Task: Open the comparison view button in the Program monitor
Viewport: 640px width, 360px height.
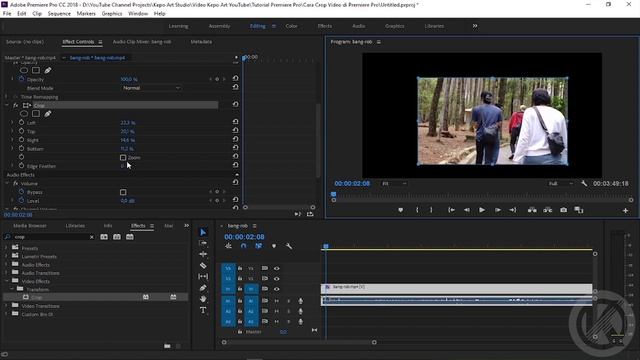Action: click(x=579, y=210)
